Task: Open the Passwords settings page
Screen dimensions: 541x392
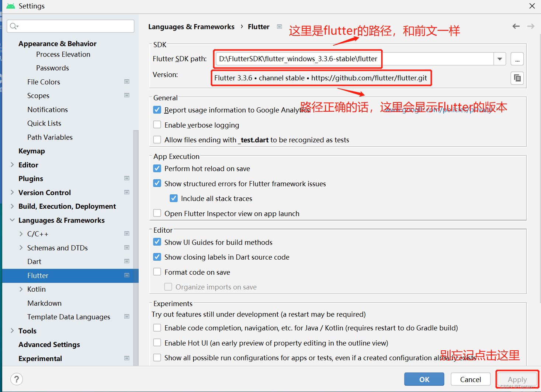Action: [53, 68]
